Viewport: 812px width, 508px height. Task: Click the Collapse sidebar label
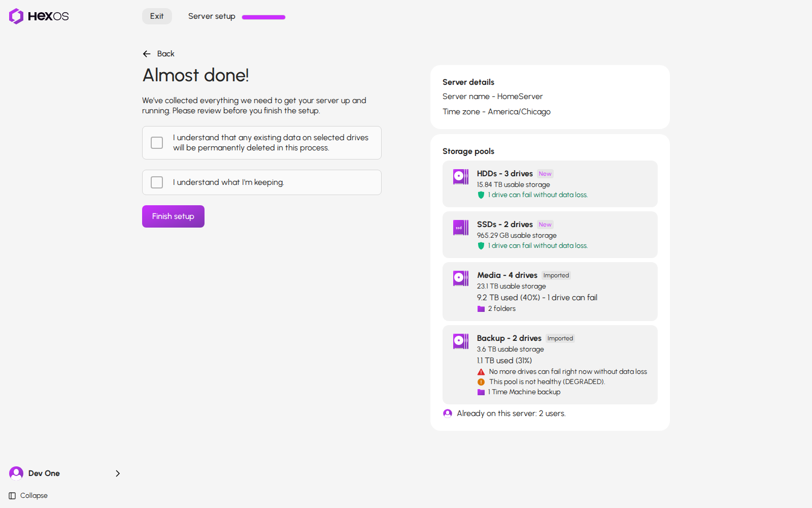(x=34, y=496)
